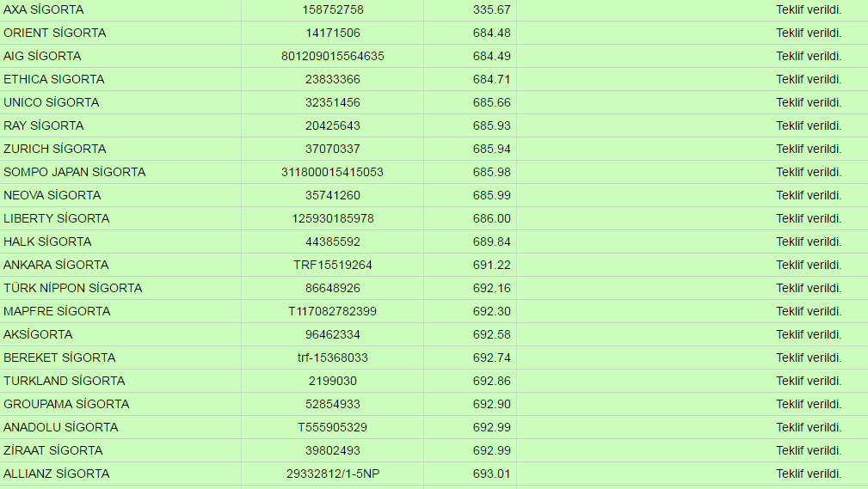Click the RAY SİGORTA company name
The width and height of the screenshot is (868, 489).
coord(44,125)
